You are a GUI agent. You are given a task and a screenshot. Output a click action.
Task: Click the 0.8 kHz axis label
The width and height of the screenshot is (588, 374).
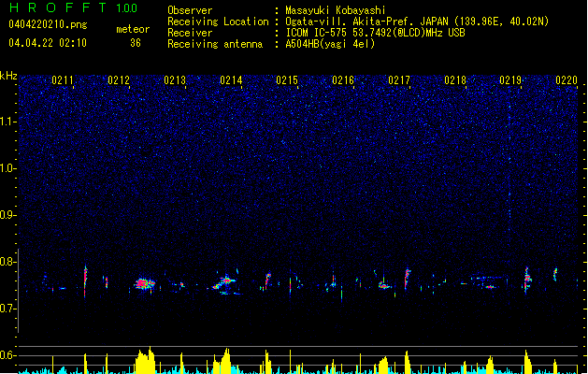pos(8,262)
